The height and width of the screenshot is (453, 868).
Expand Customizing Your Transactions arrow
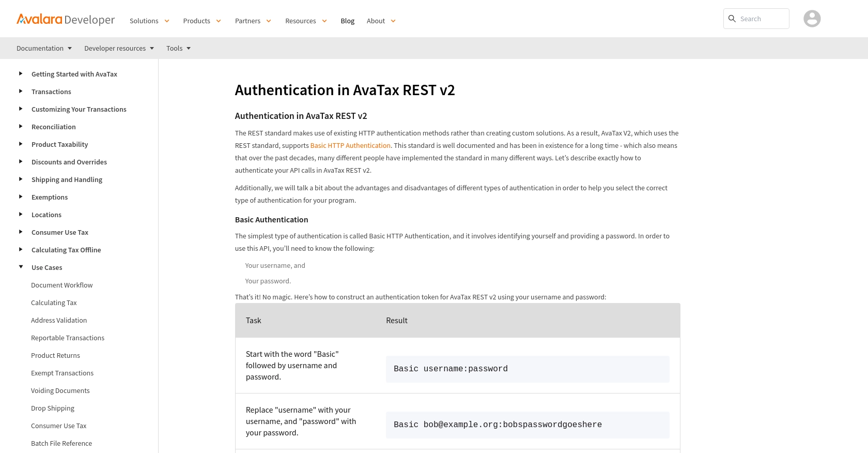point(21,109)
